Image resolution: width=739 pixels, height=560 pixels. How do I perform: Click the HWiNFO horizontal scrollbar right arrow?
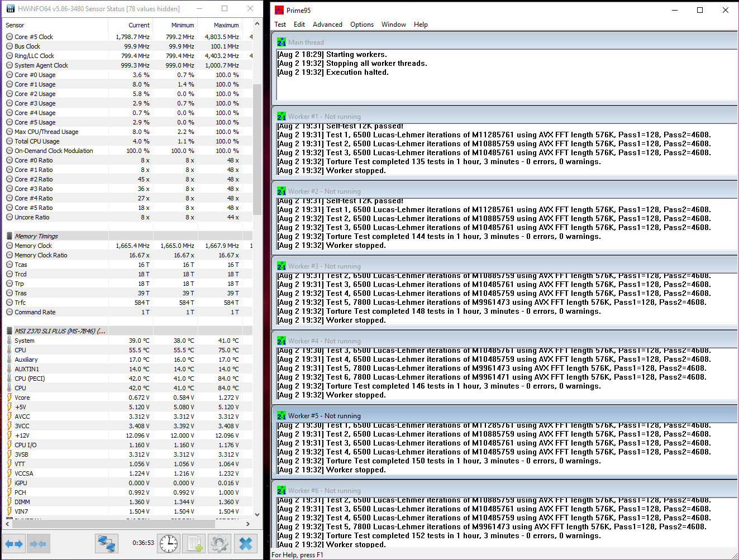(x=248, y=524)
